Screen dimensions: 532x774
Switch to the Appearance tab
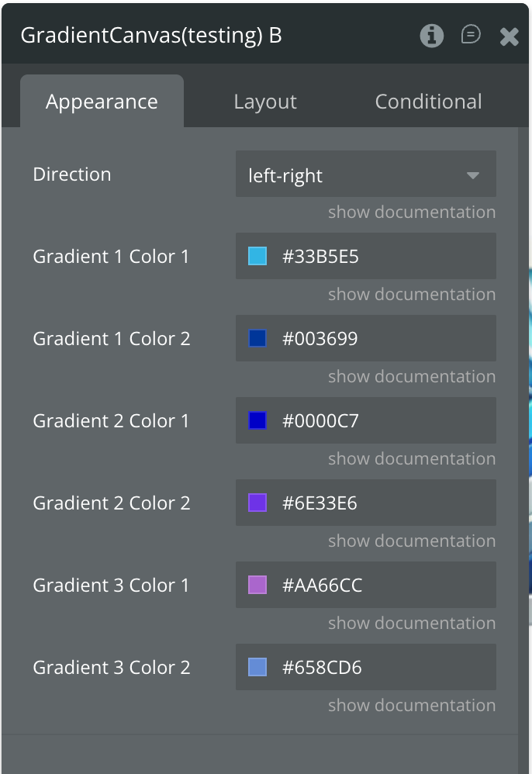(102, 102)
